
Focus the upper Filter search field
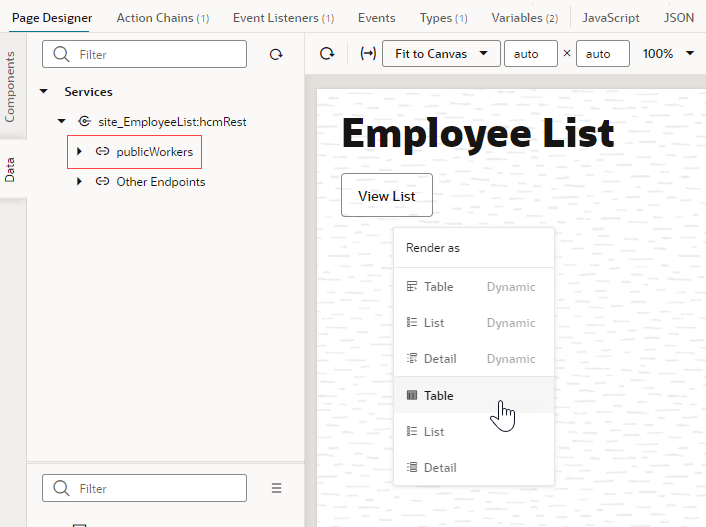[145, 54]
